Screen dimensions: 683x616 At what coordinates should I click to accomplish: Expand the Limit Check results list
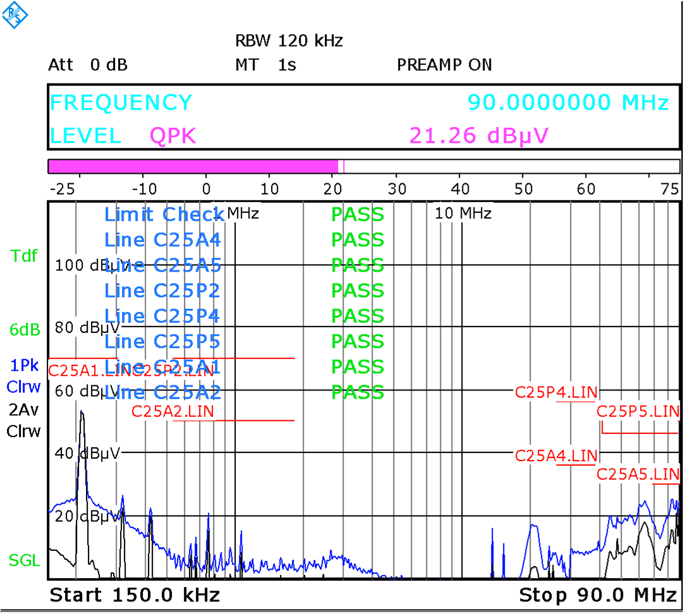(164, 215)
